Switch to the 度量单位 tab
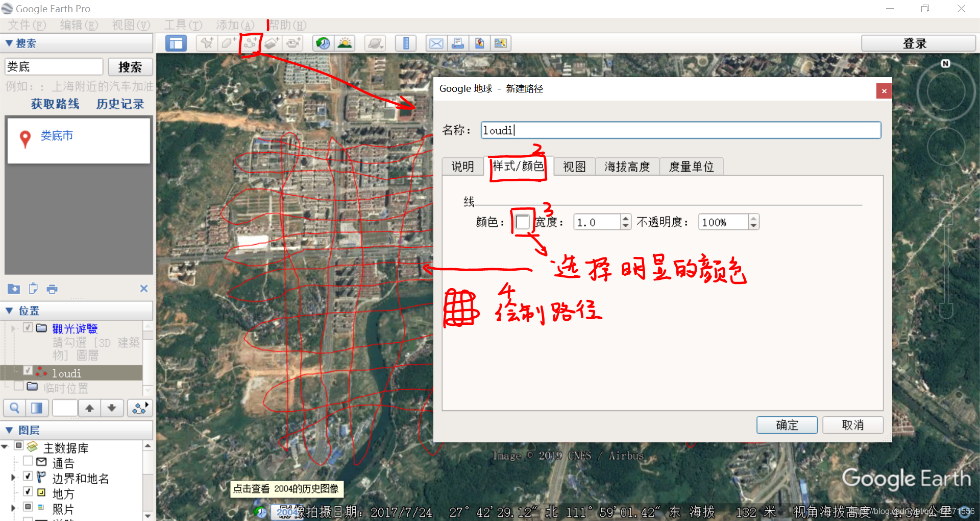This screenshot has height=521, width=980. tap(691, 167)
